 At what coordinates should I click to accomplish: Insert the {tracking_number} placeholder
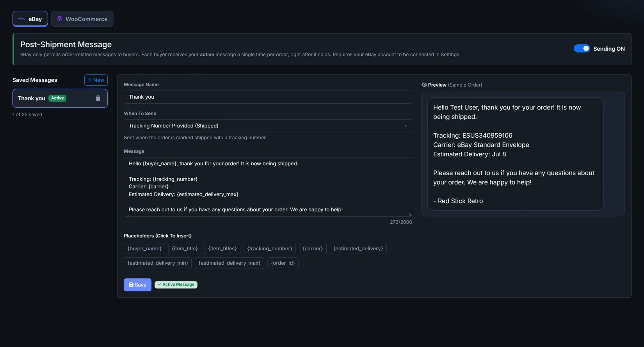pyautogui.click(x=270, y=248)
